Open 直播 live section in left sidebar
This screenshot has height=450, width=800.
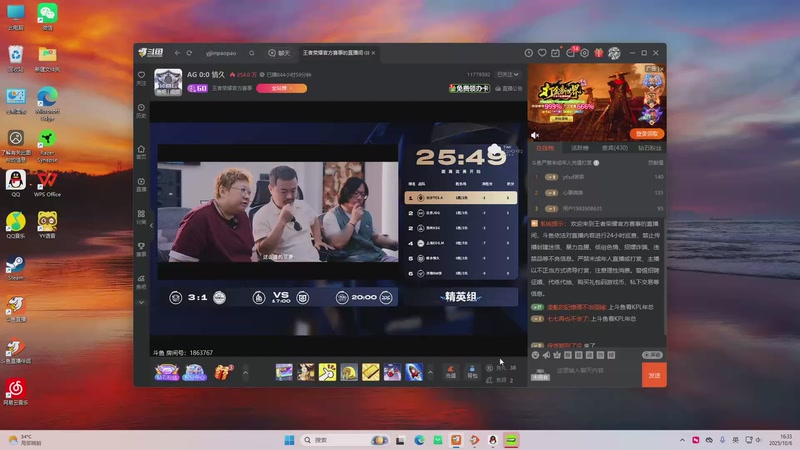141,184
